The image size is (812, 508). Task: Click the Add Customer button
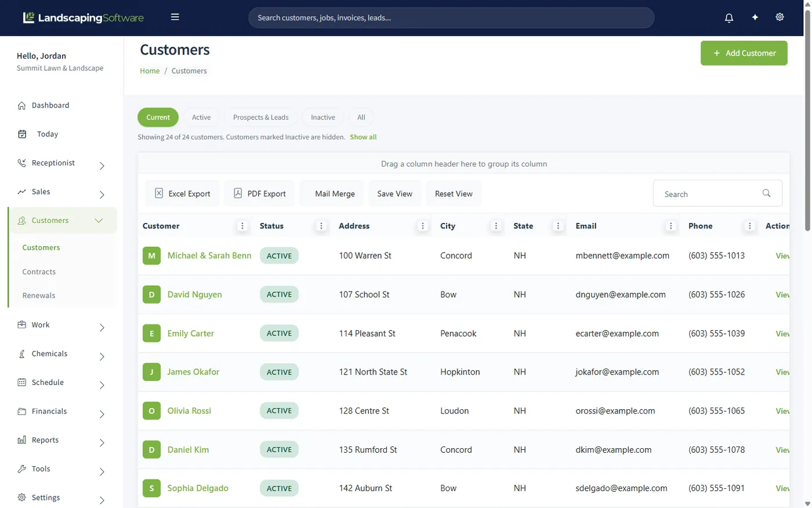click(x=744, y=53)
